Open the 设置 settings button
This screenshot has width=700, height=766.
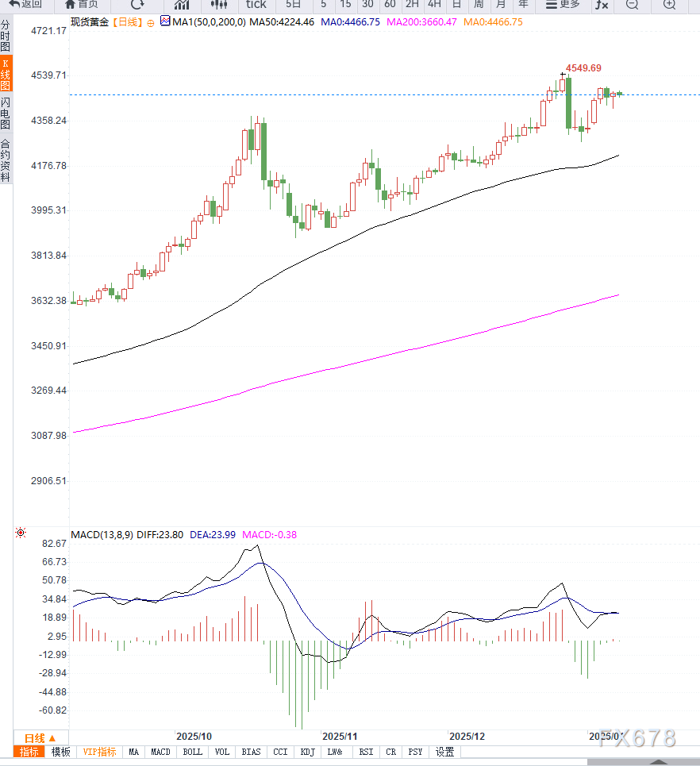point(444,752)
